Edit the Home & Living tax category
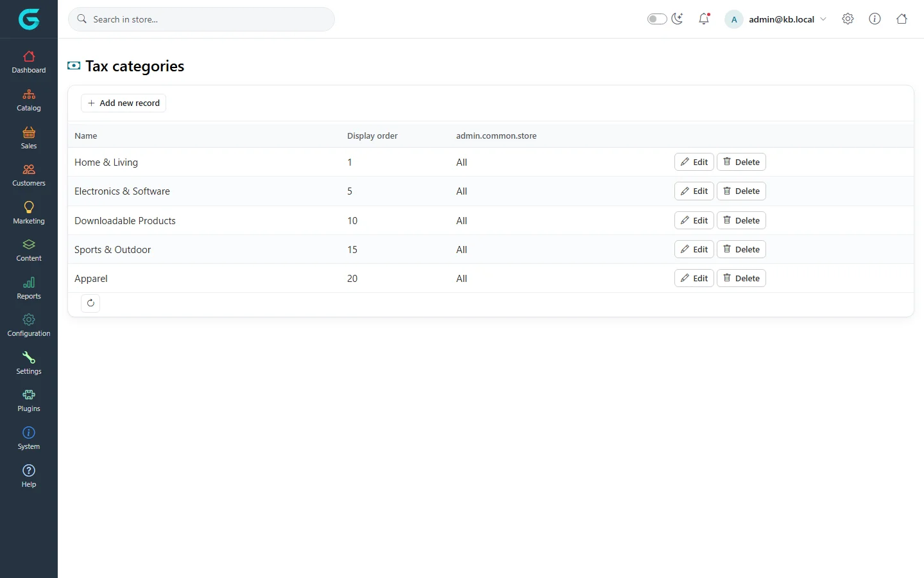924x578 pixels. (694, 162)
